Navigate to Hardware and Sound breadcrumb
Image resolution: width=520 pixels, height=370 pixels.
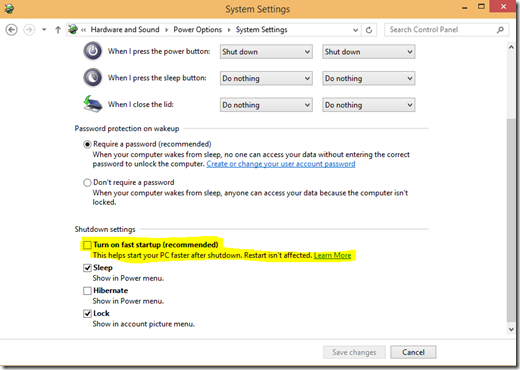pos(125,30)
